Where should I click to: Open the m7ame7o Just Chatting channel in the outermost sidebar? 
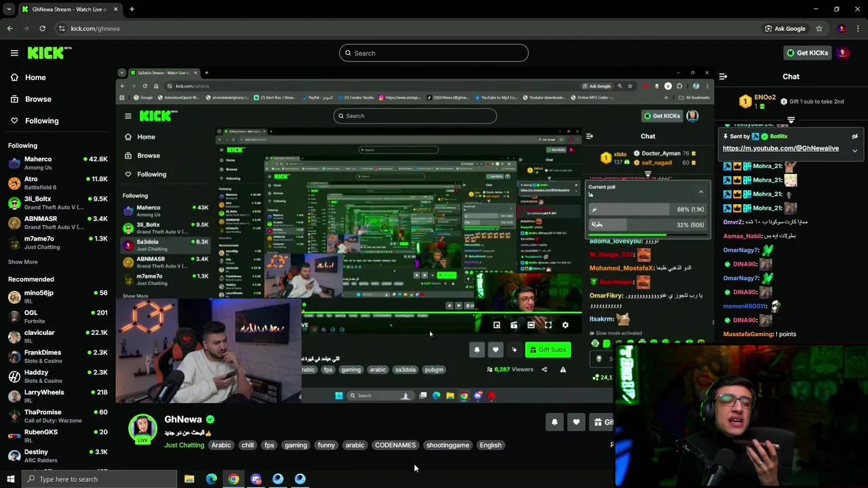58,243
